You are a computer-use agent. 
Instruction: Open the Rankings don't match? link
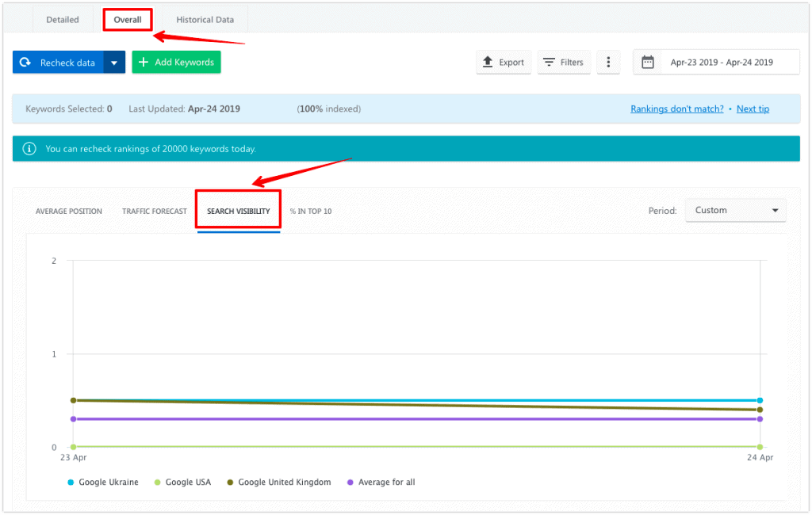point(676,109)
